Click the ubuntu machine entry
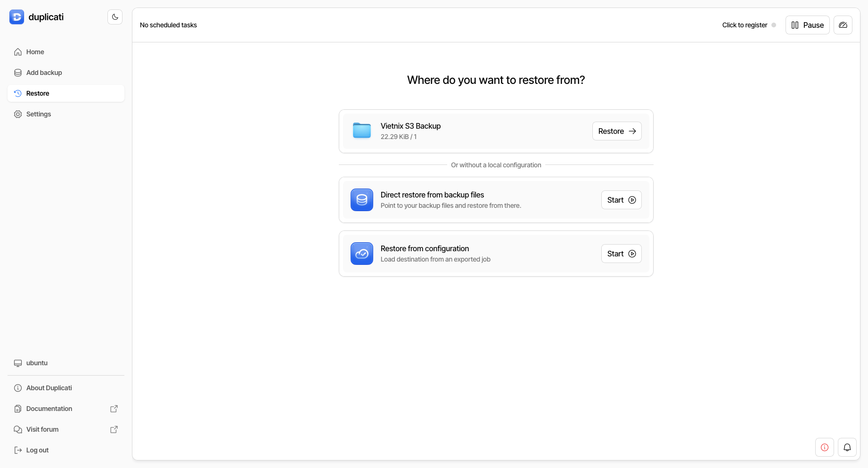Image resolution: width=868 pixels, height=468 pixels. 36,363
